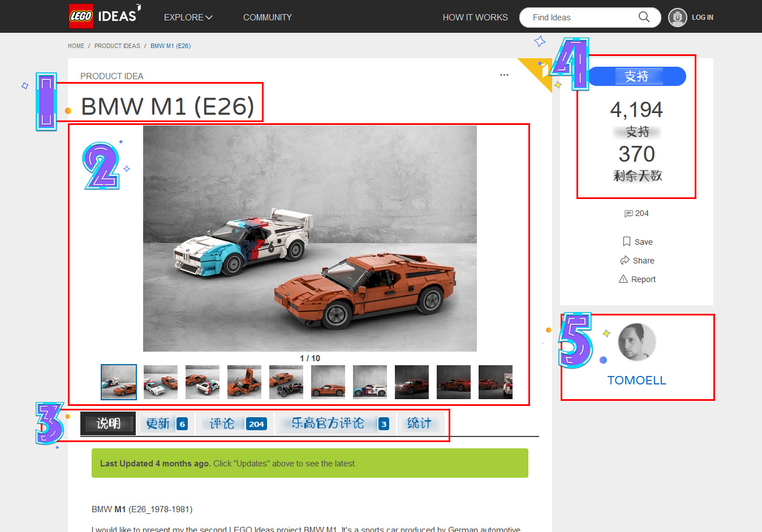This screenshot has width=762, height=532.
Task: Click the 370 days remaining count
Action: [x=636, y=154]
